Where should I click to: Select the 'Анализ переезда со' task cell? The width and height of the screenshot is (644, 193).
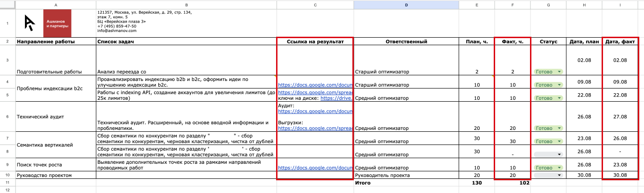[186, 60]
